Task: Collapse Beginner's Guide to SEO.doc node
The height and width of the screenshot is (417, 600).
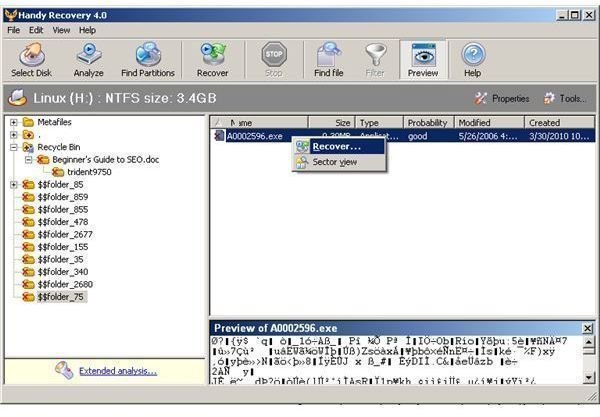Action: pos(29,160)
